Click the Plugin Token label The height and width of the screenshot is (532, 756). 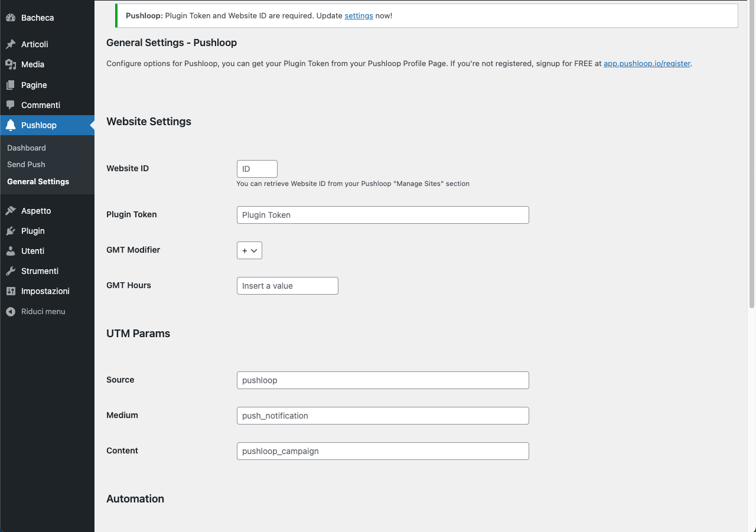pyautogui.click(x=132, y=214)
